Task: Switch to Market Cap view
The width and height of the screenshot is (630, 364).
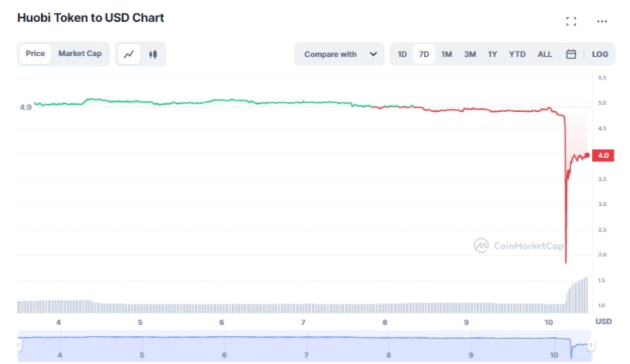Action: [x=80, y=54]
